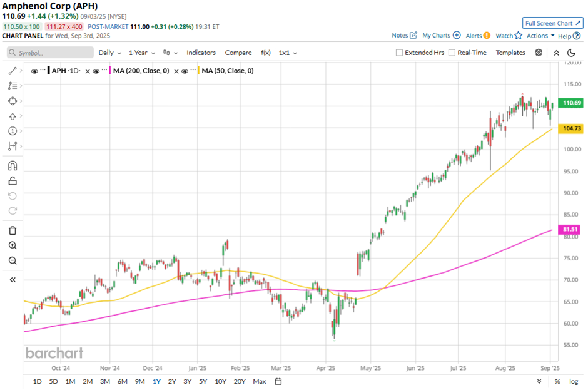Open the Indicators menu
588x390 pixels.
[201, 53]
